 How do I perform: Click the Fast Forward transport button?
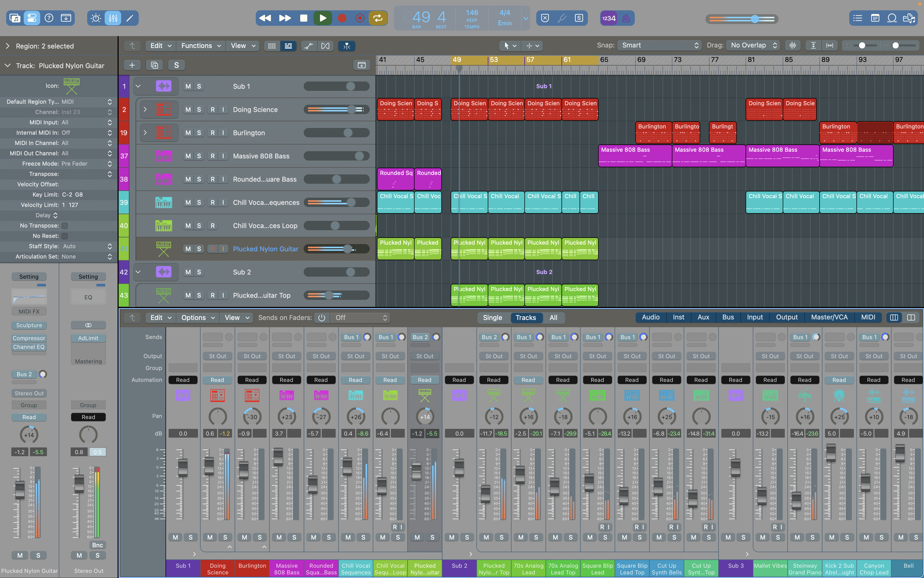(285, 18)
